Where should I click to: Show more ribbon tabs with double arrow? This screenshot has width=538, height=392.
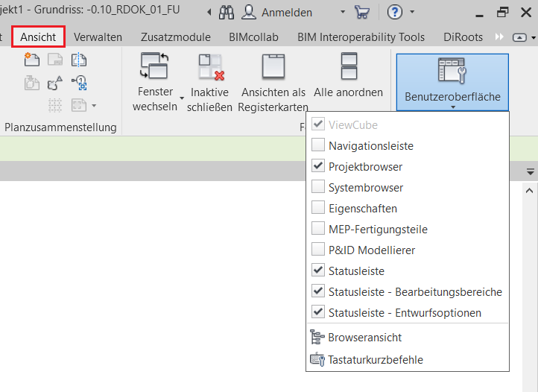pyautogui.click(x=499, y=37)
